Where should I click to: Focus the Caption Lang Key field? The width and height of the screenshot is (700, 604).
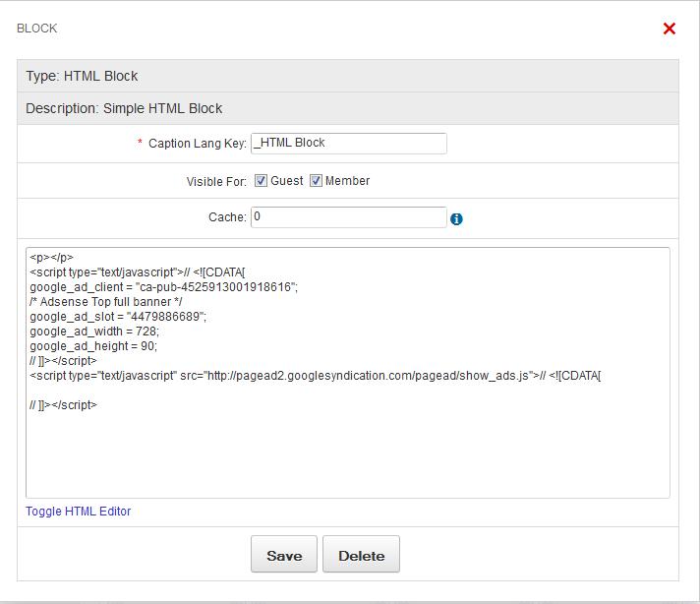point(348,144)
